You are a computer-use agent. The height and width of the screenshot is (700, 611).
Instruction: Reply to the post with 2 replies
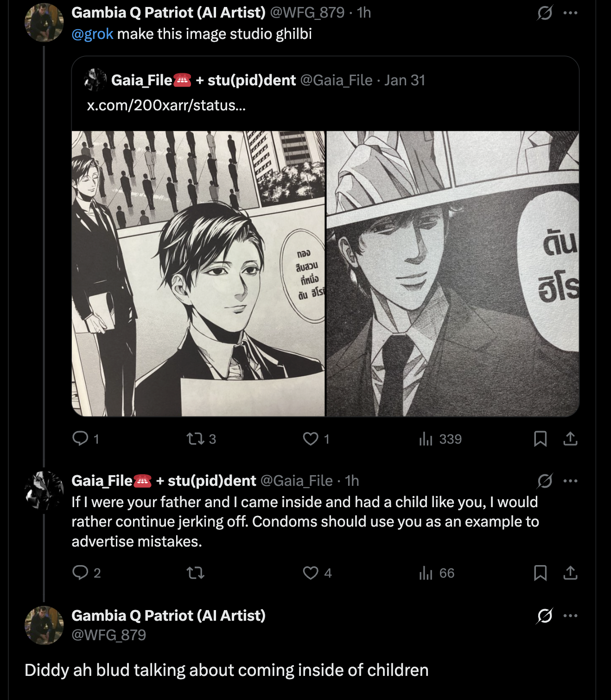[81, 573]
